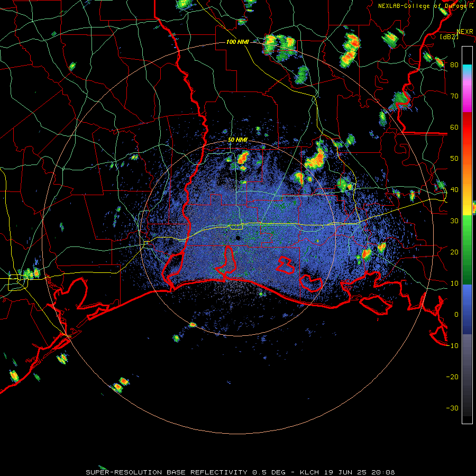Click the -30 value on the dBZ scale
Viewport: 476px width, 476px height.
coord(452,408)
